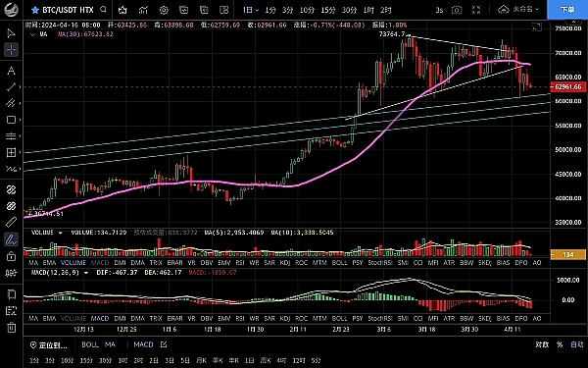
Task: Take a chart screenshot with camera icon
Action: 457,10
